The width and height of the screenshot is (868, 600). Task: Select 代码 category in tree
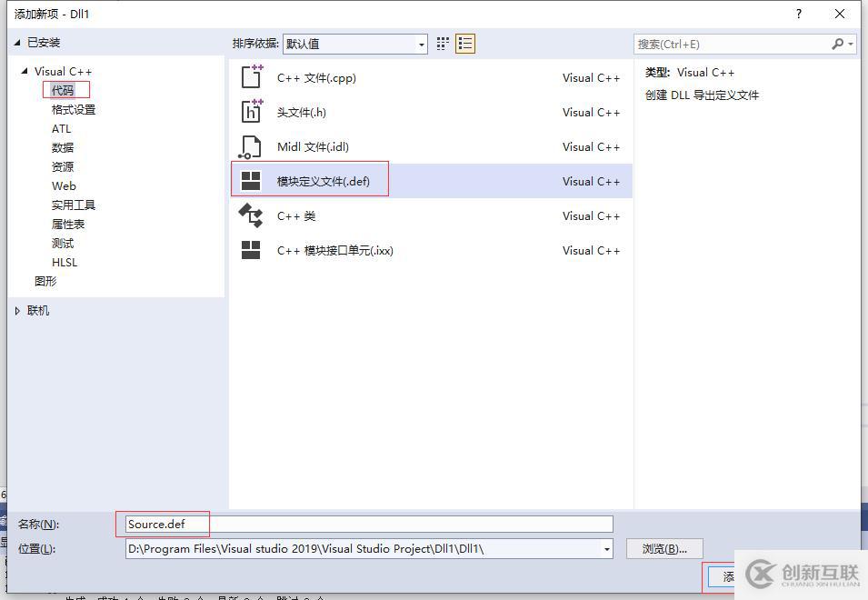[63, 90]
